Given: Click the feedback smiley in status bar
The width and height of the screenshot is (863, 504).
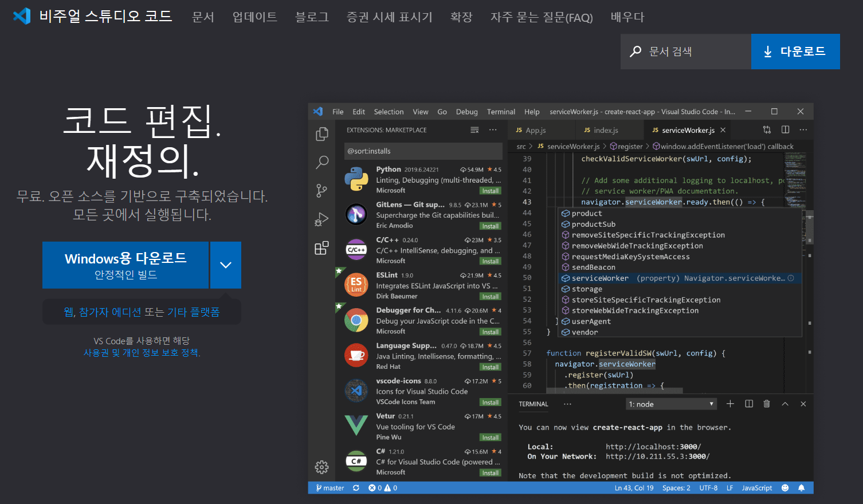Looking at the screenshot, I should pos(785,488).
